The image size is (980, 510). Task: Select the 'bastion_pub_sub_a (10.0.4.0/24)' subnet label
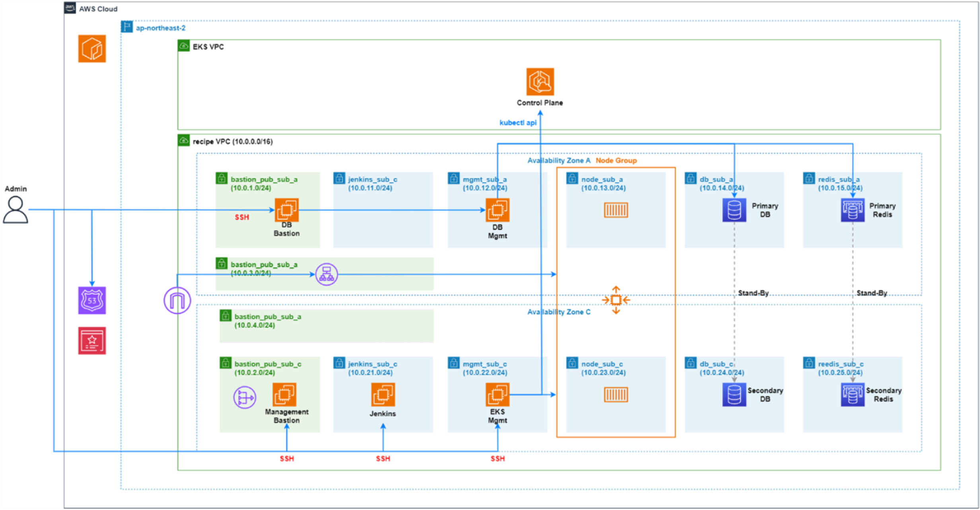[268, 321]
